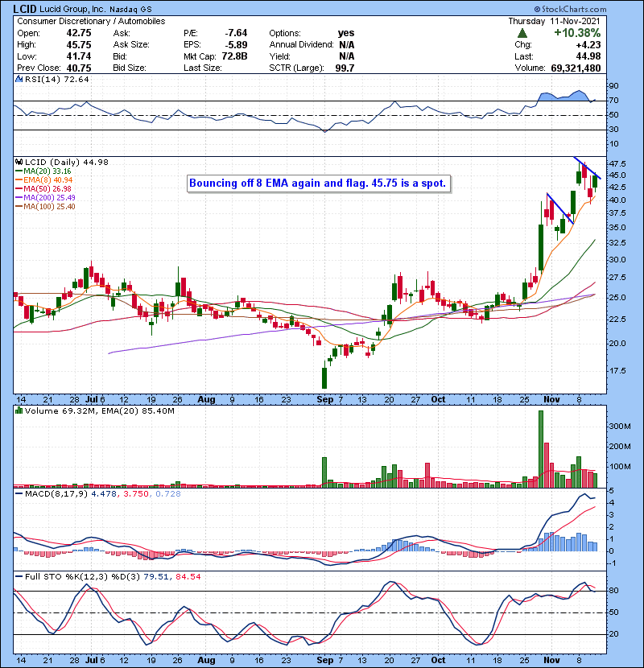
Task: Click the 200M volume axis label
Action: tap(620, 447)
